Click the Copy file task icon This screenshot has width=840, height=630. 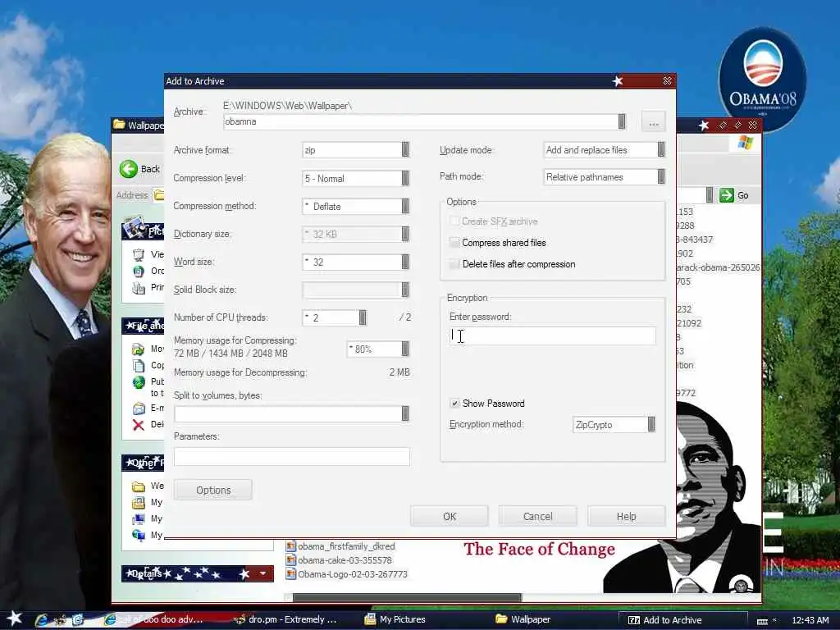pos(138,365)
